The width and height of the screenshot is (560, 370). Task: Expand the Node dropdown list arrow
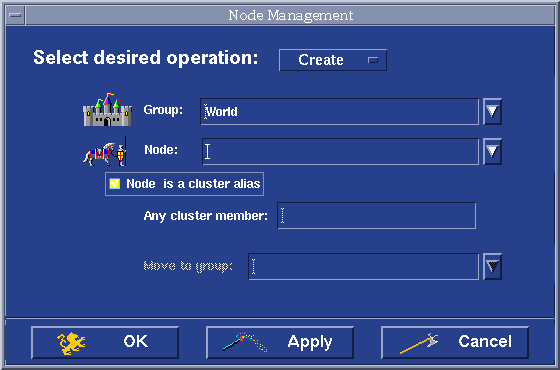(492, 151)
